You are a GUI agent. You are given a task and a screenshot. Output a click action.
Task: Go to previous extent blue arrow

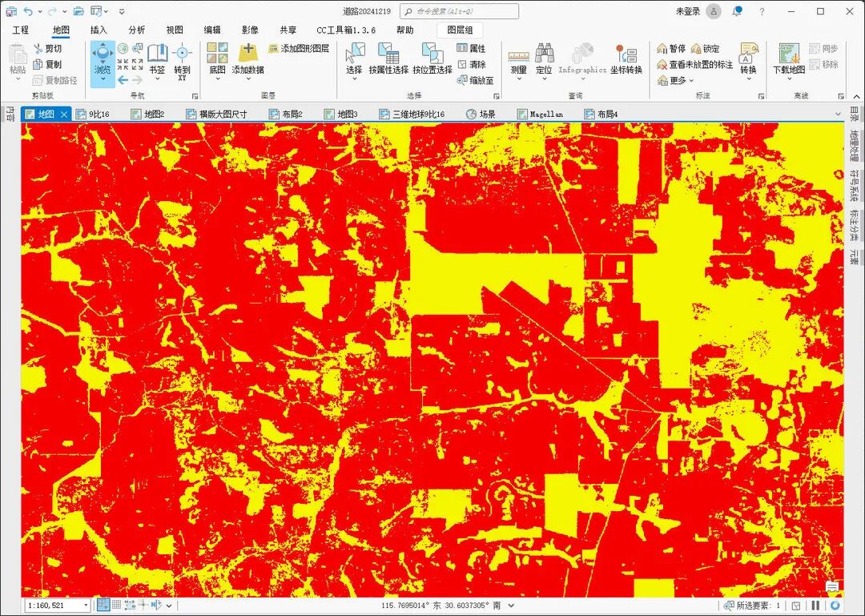click(x=123, y=80)
